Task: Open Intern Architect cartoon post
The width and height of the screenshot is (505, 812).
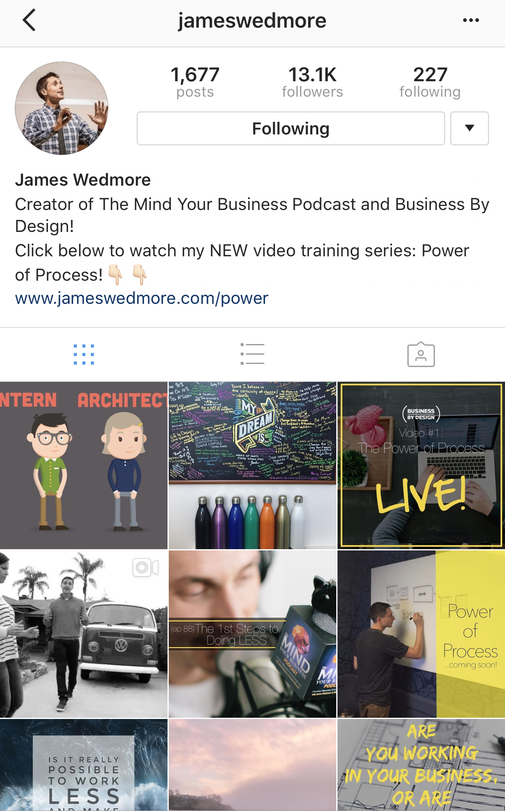Action: pyautogui.click(x=84, y=466)
